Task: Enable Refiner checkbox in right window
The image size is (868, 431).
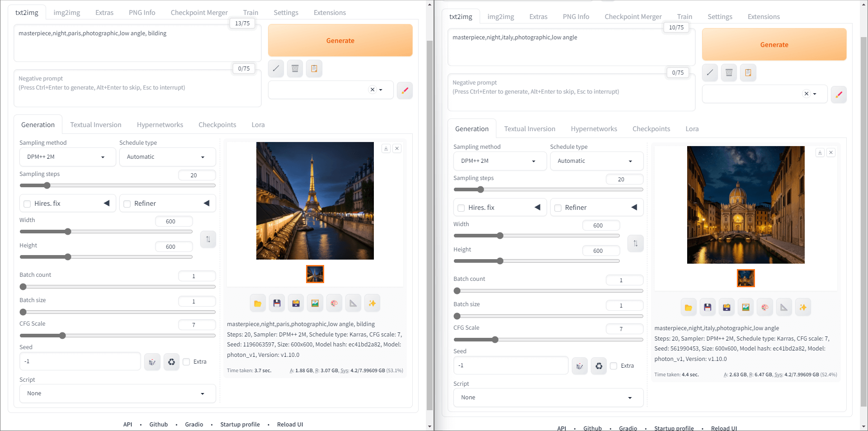Action: pos(558,208)
